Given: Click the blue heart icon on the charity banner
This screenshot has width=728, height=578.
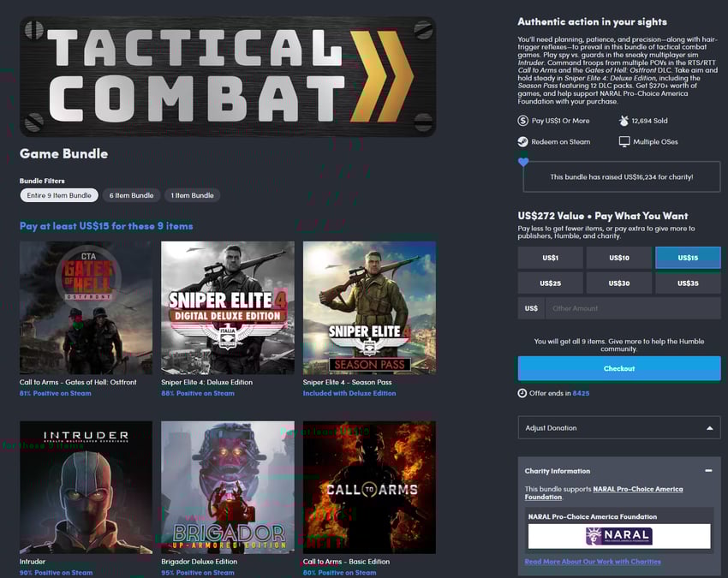Looking at the screenshot, I should click(523, 162).
